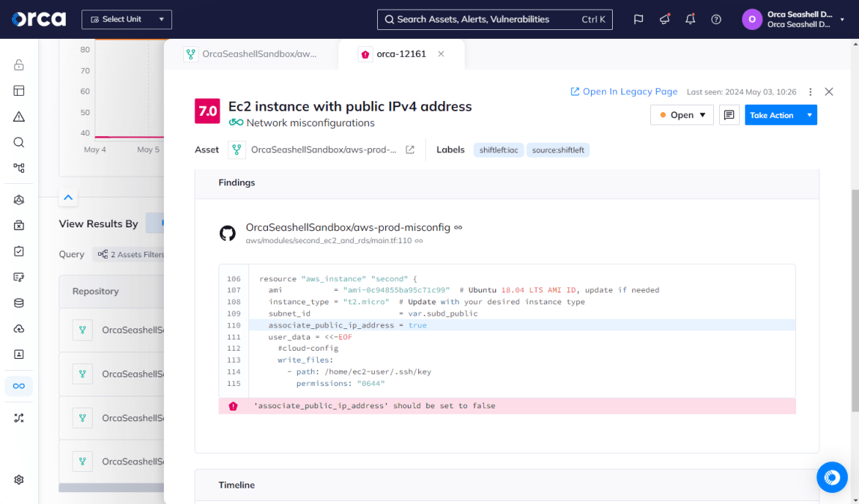
Task: Click the panel vertical scrollbar
Action: click(x=855, y=301)
